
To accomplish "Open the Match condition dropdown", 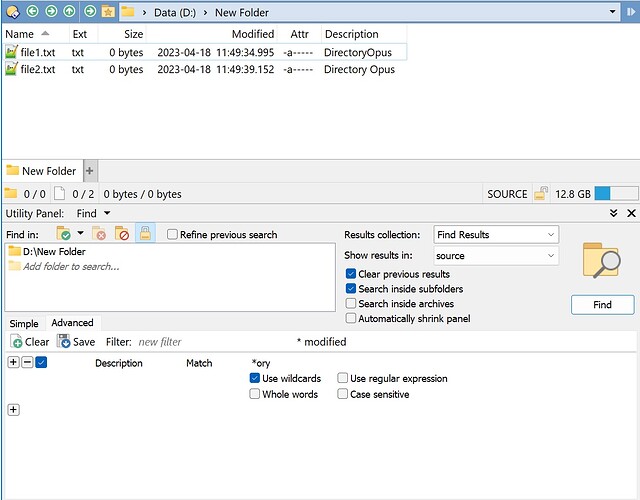I will (x=199, y=363).
